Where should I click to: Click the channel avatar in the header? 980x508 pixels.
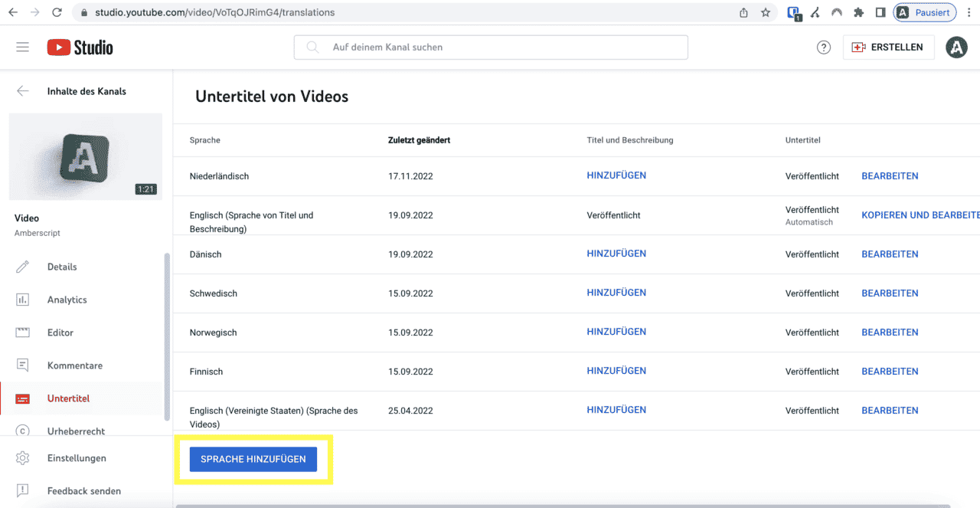(956, 48)
